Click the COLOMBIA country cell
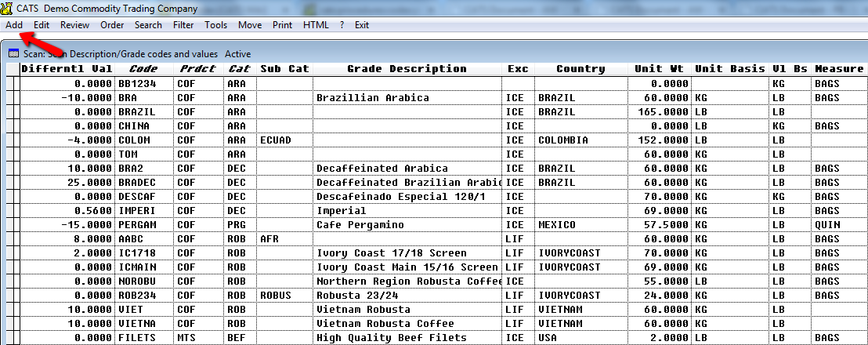The height and width of the screenshot is (345, 868). pos(563,140)
